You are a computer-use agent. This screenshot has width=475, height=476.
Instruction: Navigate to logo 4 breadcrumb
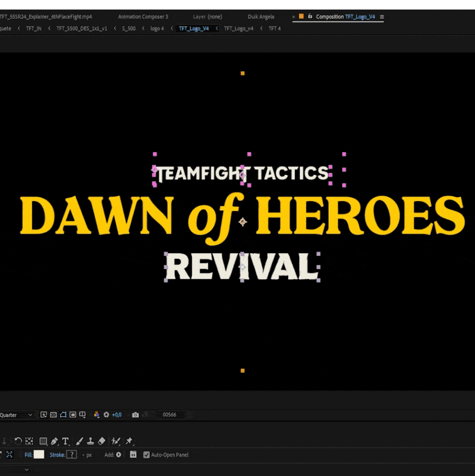[x=157, y=29]
